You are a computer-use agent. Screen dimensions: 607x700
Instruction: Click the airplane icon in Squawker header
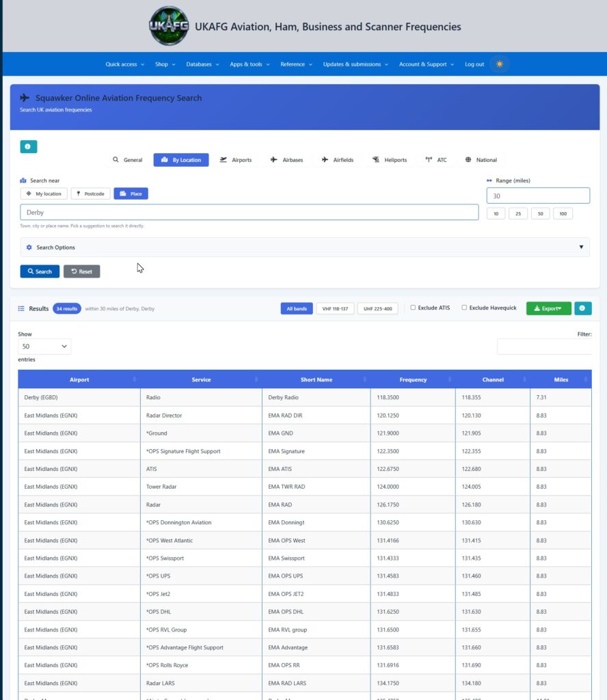pos(25,98)
